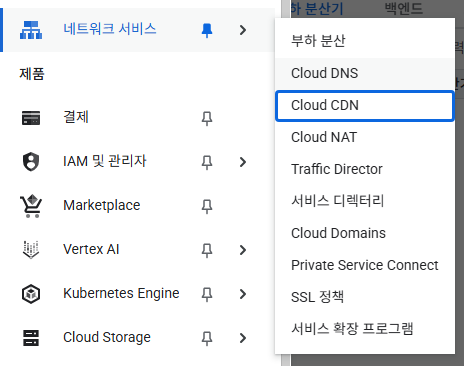Expand the Vertex AI submenu chevron
This screenshot has height=366, width=464.
pos(243,250)
